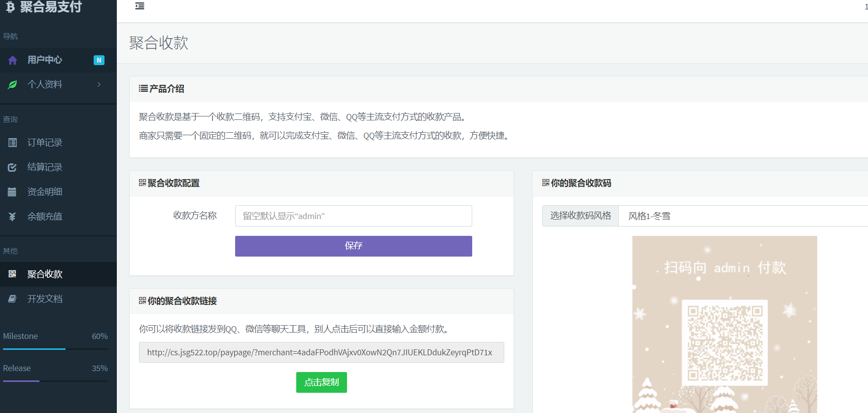Click the 产品介绍 panel heading
This screenshot has width=868, height=413.
click(x=167, y=89)
